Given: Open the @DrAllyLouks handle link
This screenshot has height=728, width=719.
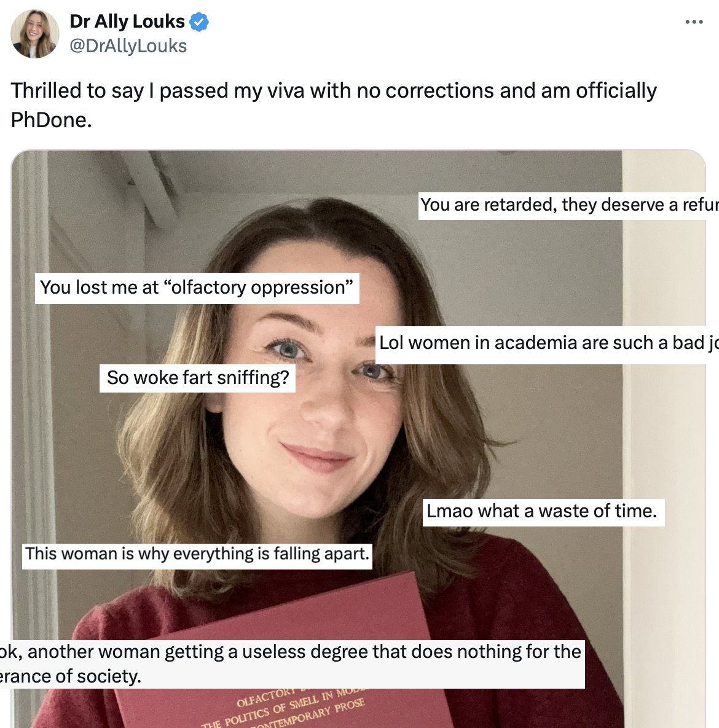Looking at the screenshot, I should 129,45.
